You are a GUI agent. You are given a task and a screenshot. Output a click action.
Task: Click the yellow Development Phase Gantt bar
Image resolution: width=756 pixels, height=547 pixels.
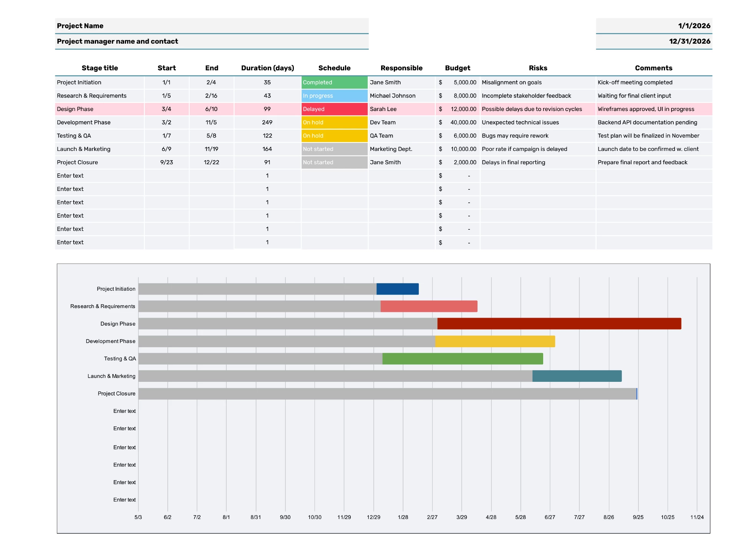[495, 341]
